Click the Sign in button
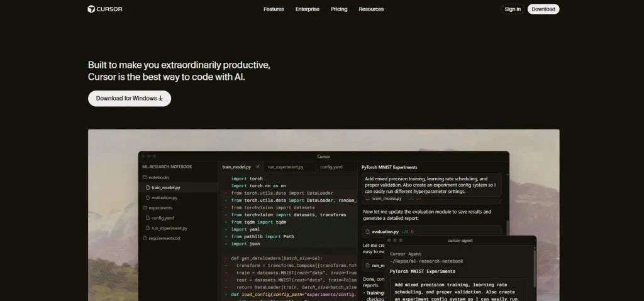644x301 pixels. pos(512,9)
